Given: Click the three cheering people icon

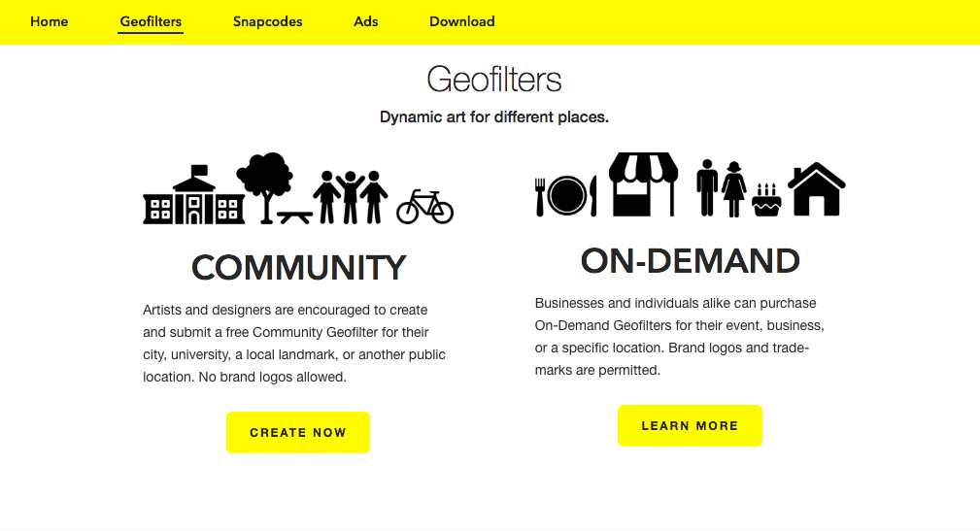Looking at the screenshot, I should point(350,197).
